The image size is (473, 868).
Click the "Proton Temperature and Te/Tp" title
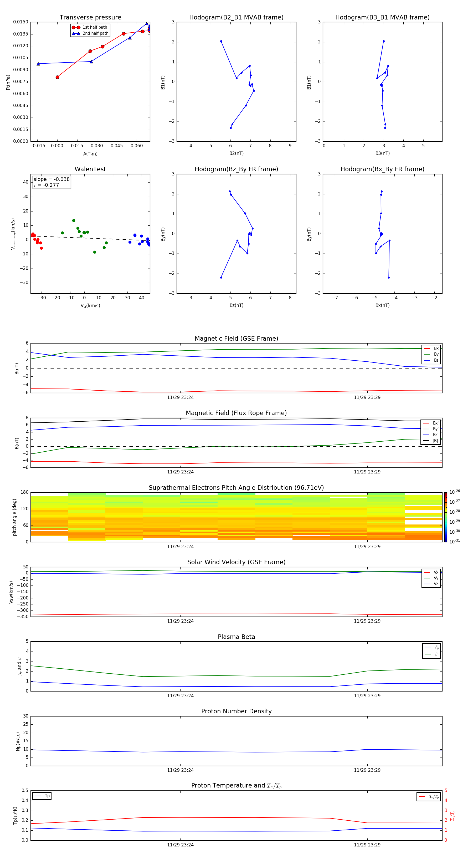[x=236, y=785]
